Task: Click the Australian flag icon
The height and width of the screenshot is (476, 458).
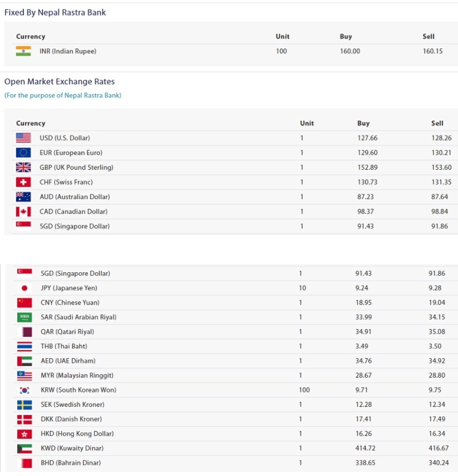Action: (23, 197)
